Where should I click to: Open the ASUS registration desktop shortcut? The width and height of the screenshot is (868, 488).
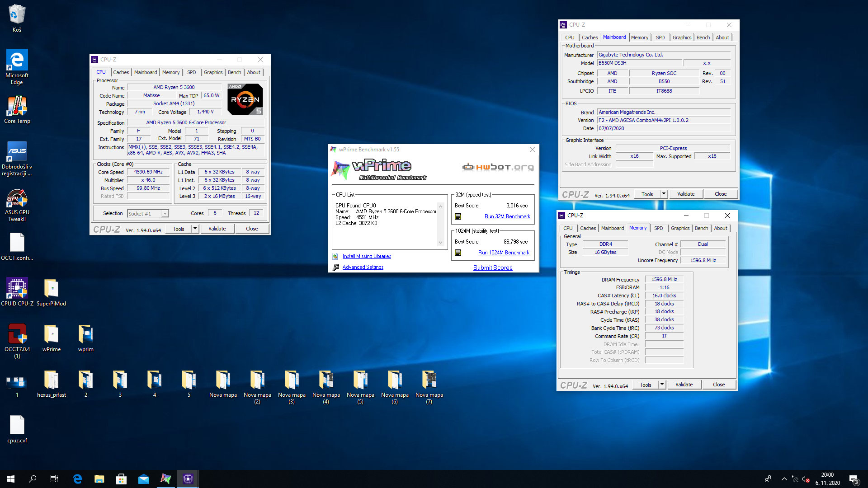pyautogui.click(x=17, y=158)
